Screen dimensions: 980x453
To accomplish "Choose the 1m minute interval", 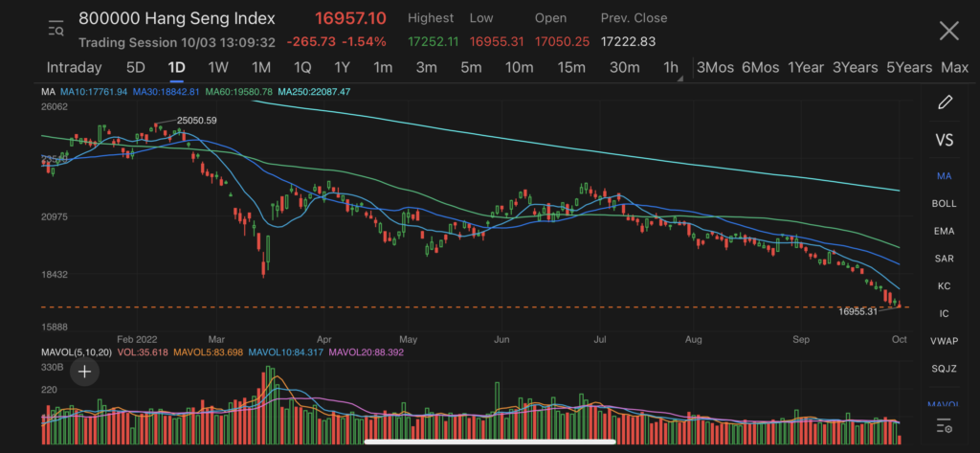I will click(383, 68).
